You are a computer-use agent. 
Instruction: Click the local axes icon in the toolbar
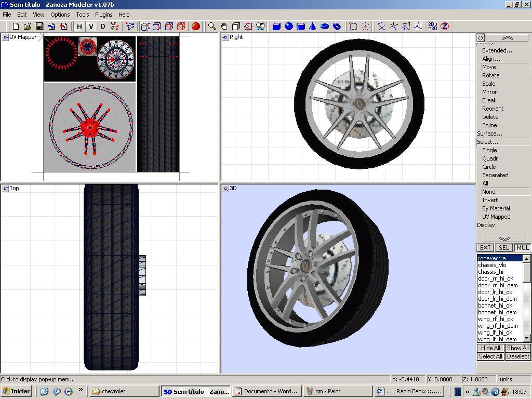point(115,26)
